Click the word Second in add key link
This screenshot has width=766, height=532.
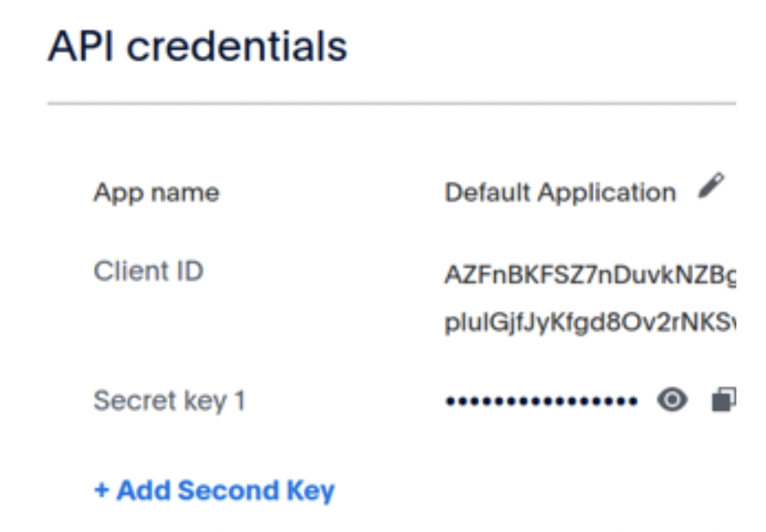[x=228, y=490]
